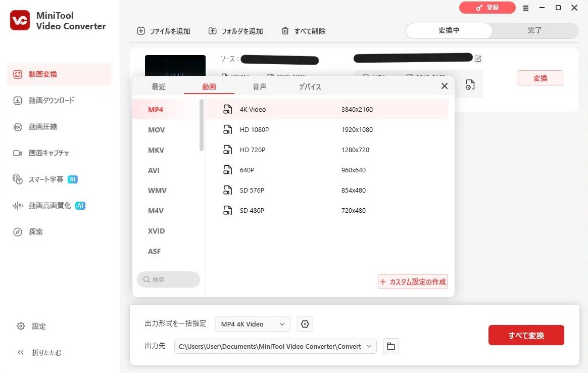This screenshot has width=588, height=373.
Task: Click the video enhance waveform icon
Action: click(18, 206)
